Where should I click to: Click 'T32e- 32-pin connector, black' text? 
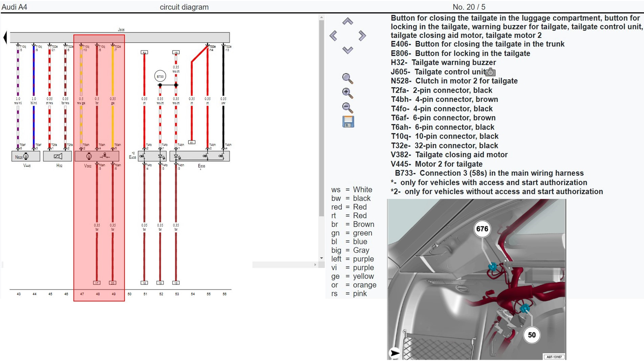(x=444, y=145)
